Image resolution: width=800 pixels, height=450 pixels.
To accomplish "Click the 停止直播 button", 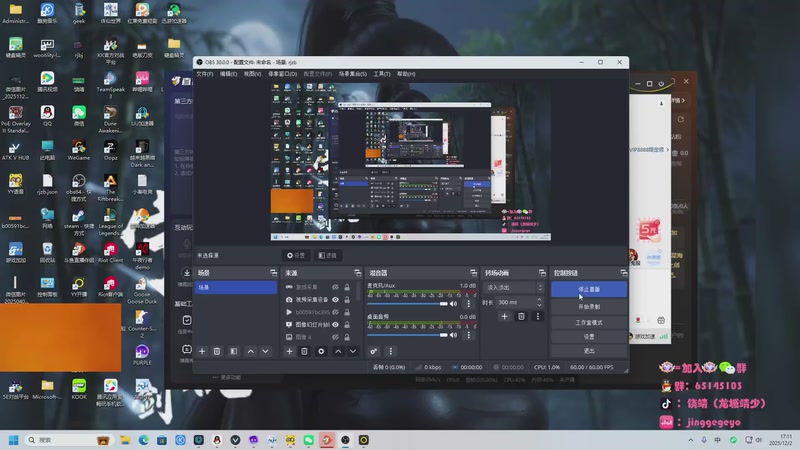I will point(589,289).
